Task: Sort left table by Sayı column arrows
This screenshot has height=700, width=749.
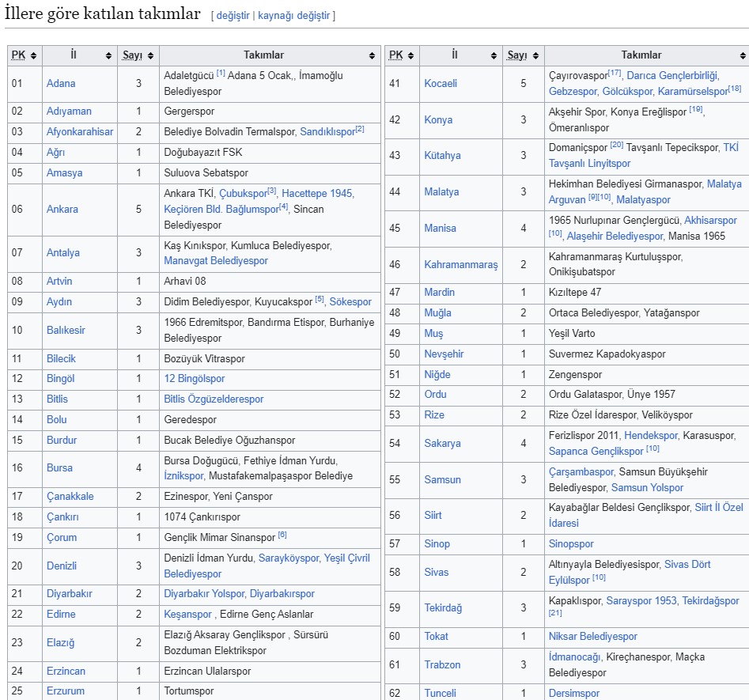Action: pos(150,56)
